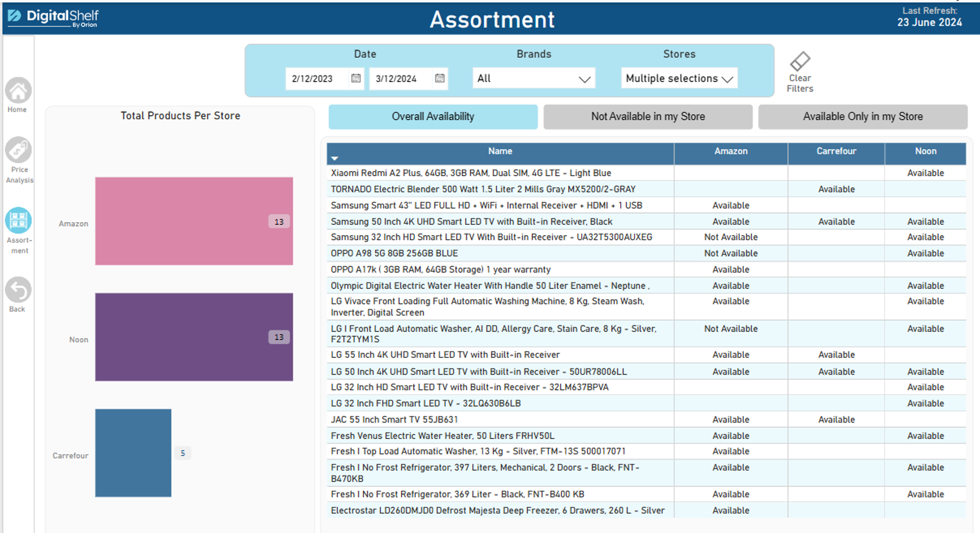This screenshot has width=980, height=533.
Task: Switch to the Overall Availability tab
Action: coord(433,117)
